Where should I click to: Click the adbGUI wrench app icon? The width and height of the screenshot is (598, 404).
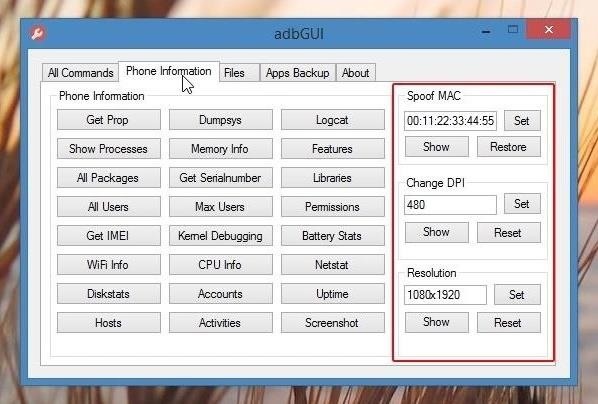click(38, 33)
